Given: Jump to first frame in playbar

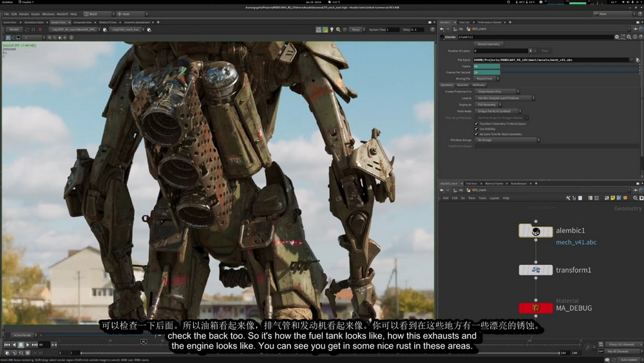Looking at the screenshot, I should tap(7, 345).
